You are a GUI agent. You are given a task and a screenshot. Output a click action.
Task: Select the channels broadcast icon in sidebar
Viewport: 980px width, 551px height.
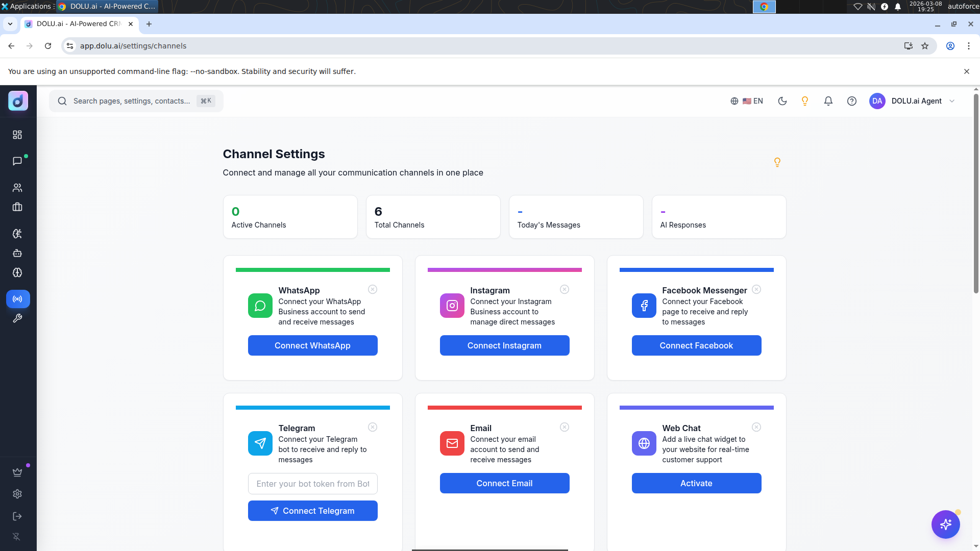click(x=18, y=299)
